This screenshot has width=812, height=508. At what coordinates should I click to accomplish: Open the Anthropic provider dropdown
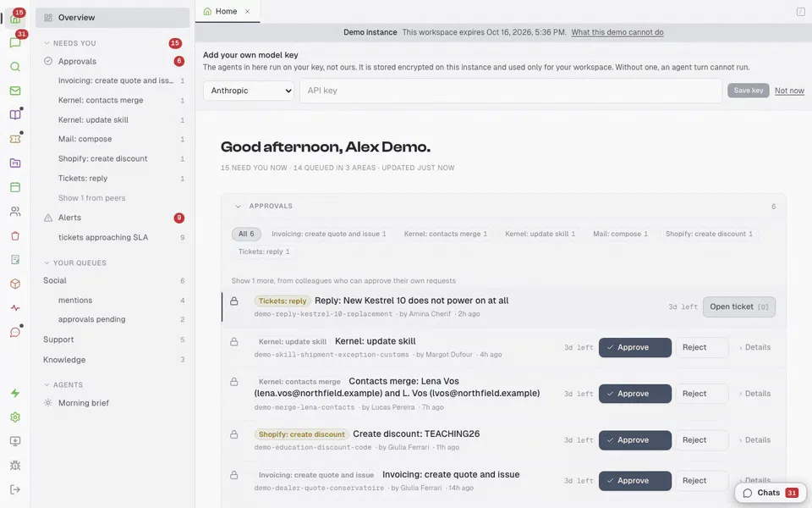tap(249, 91)
